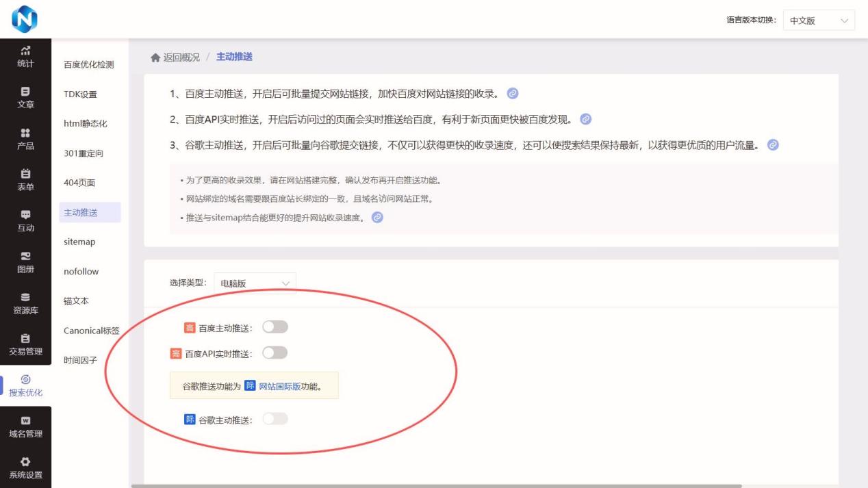868x488 pixels.
Task: Open the 网站国际版 link
Action: pyautogui.click(x=279, y=386)
